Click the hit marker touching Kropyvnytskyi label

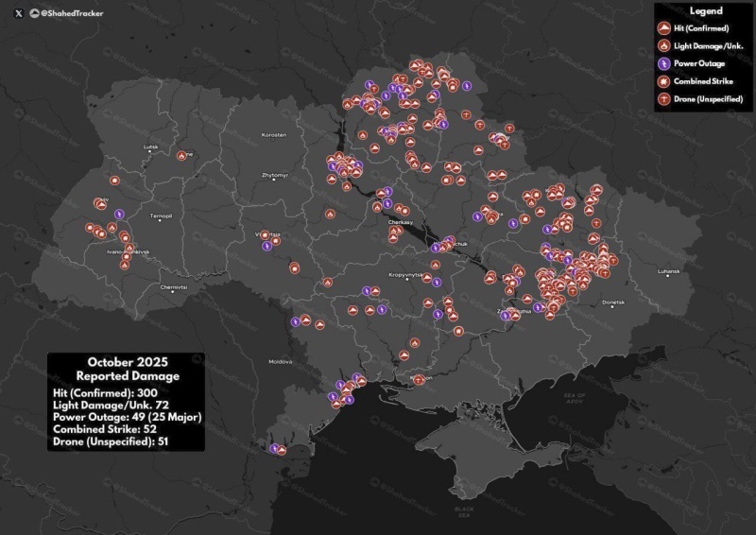(427, 277)
